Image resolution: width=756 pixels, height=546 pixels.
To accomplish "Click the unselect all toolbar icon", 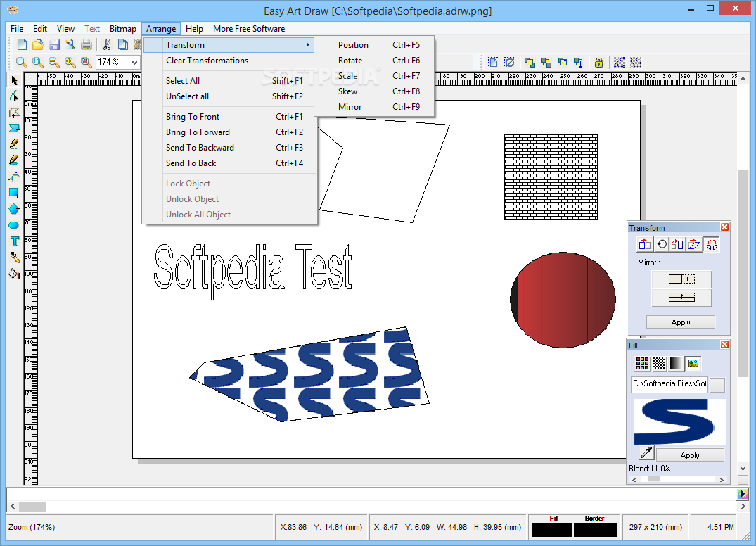I will point(510,63).
